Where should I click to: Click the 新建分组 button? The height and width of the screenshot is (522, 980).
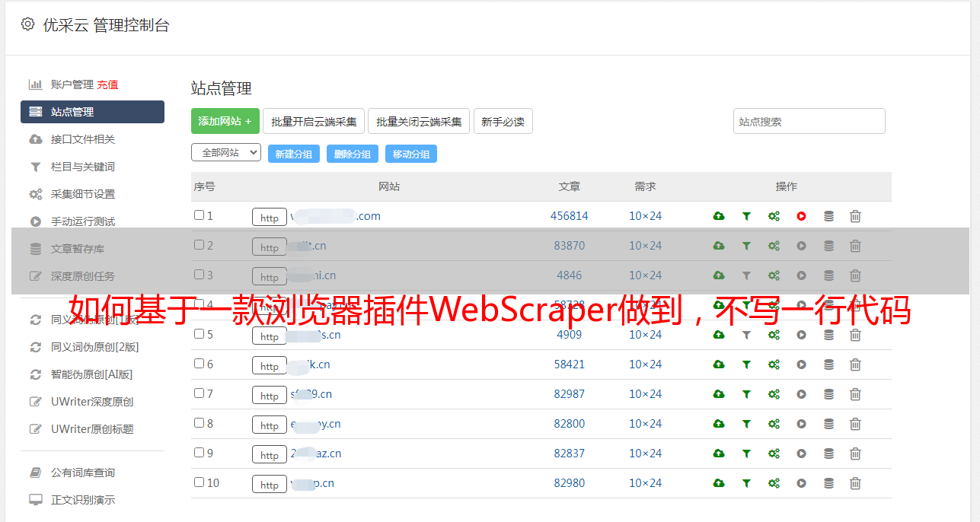(294, 154)
